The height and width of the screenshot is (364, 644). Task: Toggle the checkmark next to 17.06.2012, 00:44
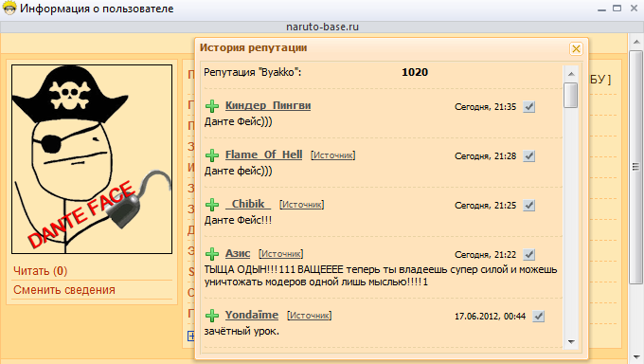(x=539, y=317)
